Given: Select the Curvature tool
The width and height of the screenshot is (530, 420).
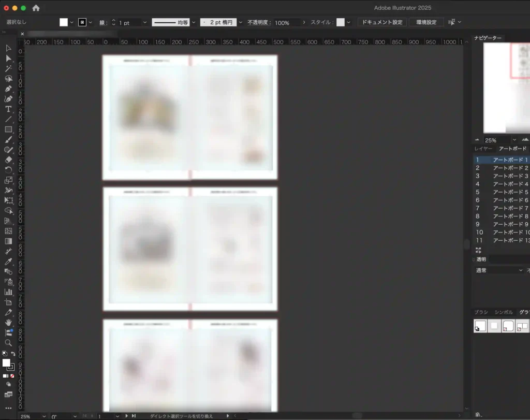Looking at the screenshot, I should click(8, 99).
